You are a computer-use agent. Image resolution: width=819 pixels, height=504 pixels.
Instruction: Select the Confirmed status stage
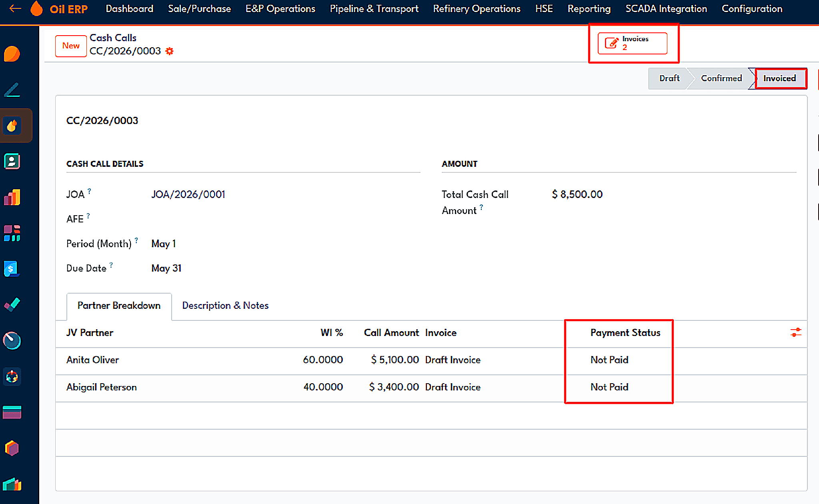[x=721, y=78]
